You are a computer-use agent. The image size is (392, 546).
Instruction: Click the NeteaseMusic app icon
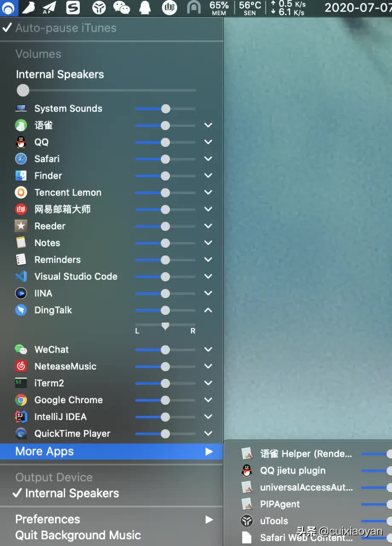[x=21, y=366]
